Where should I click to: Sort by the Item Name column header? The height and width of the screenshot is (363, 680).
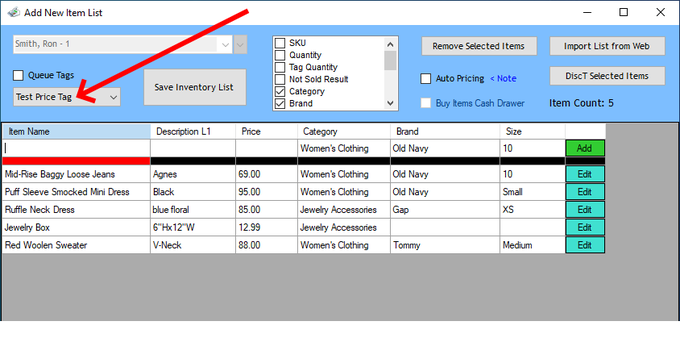point(77,131)
